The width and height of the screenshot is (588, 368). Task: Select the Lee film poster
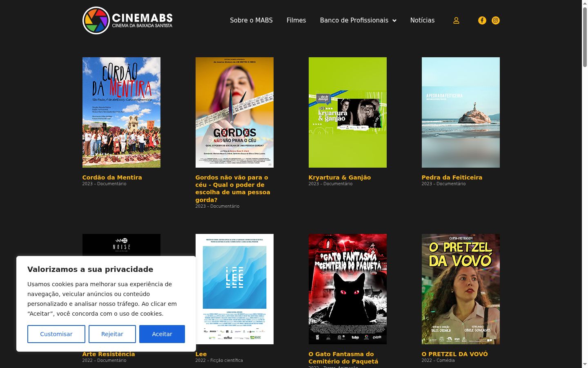234,289
